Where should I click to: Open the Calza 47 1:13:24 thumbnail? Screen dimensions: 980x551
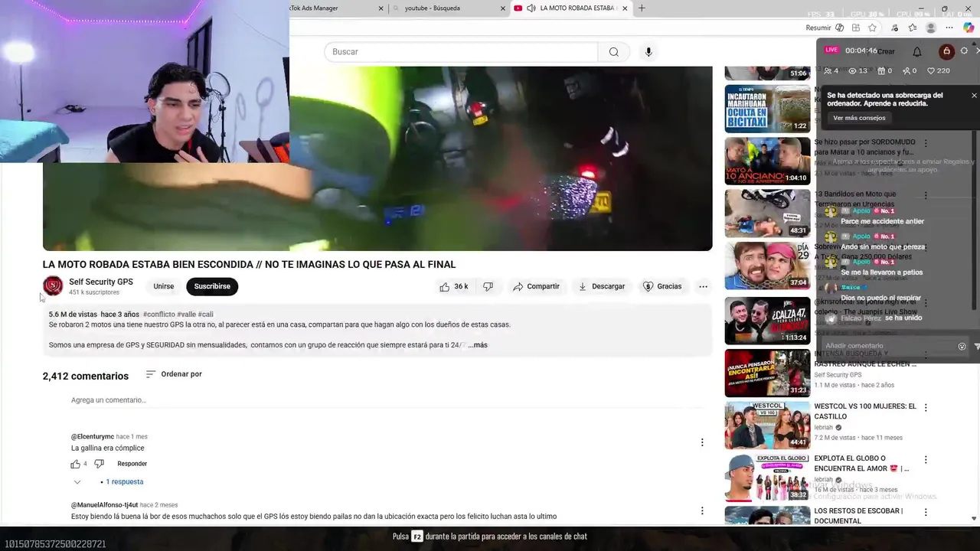[767, 321]
